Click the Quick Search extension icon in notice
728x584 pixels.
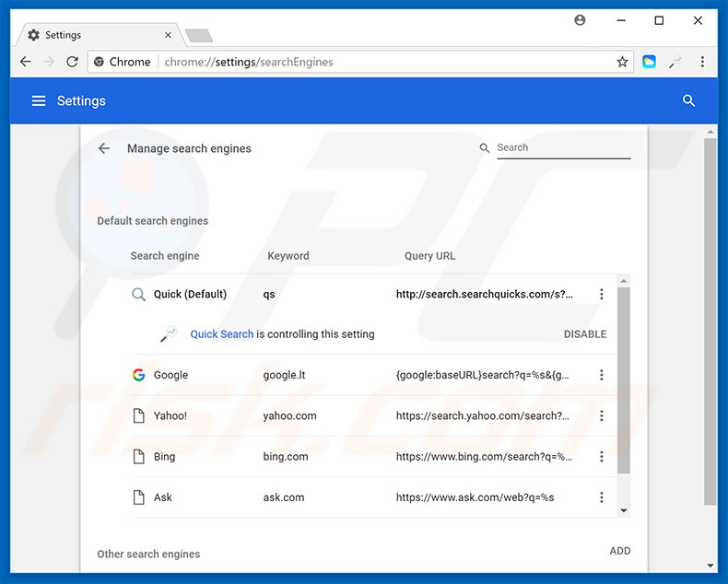click(x=169, y=333)
